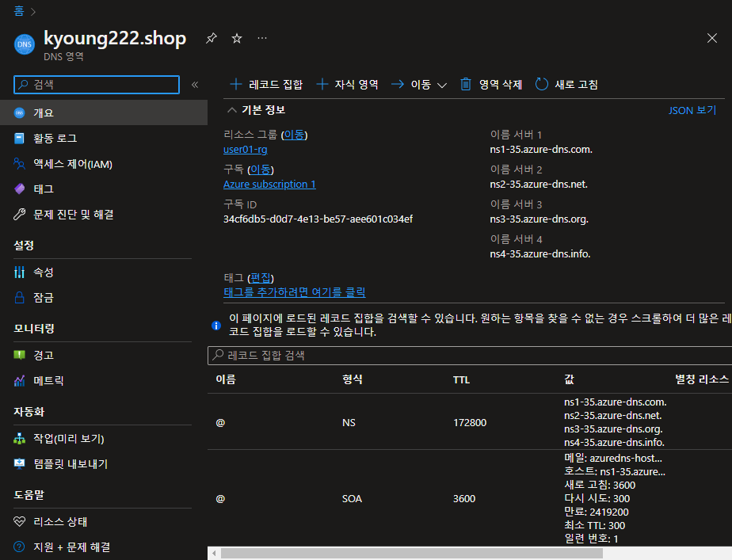Collapse the 기본 정보 essentials section
Viewport: 732px width, 560px height.
tap(257, 110)
